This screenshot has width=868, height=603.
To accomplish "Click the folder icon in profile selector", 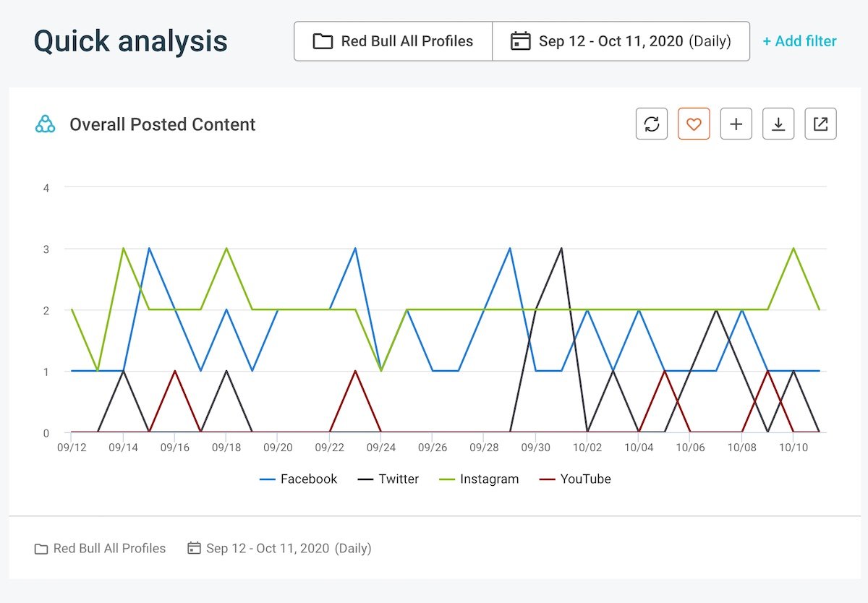I will [x=323, y=41].
